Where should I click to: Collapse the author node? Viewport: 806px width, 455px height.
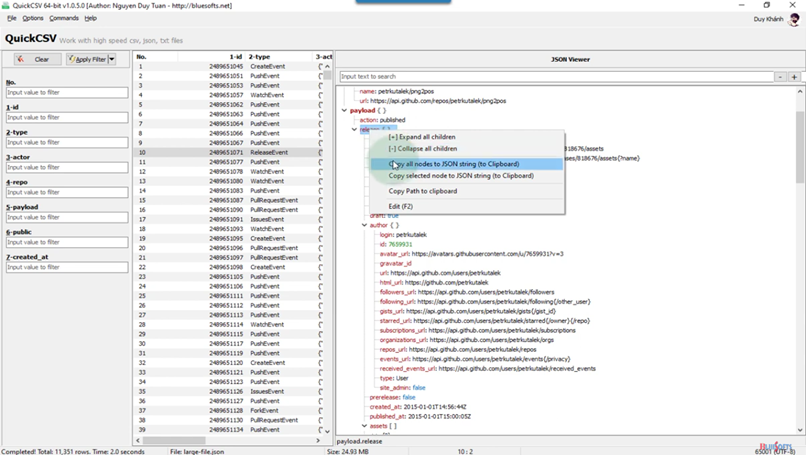(364, 225)
